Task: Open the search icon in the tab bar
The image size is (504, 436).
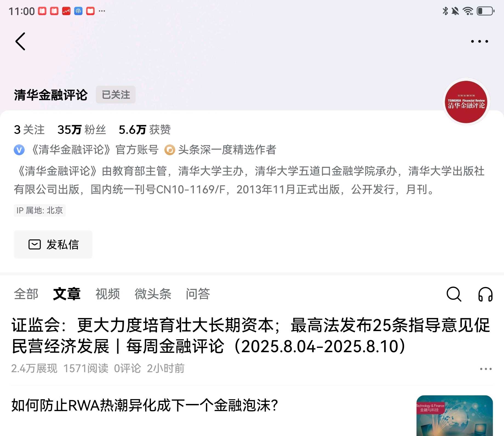Action: [454, 294]
